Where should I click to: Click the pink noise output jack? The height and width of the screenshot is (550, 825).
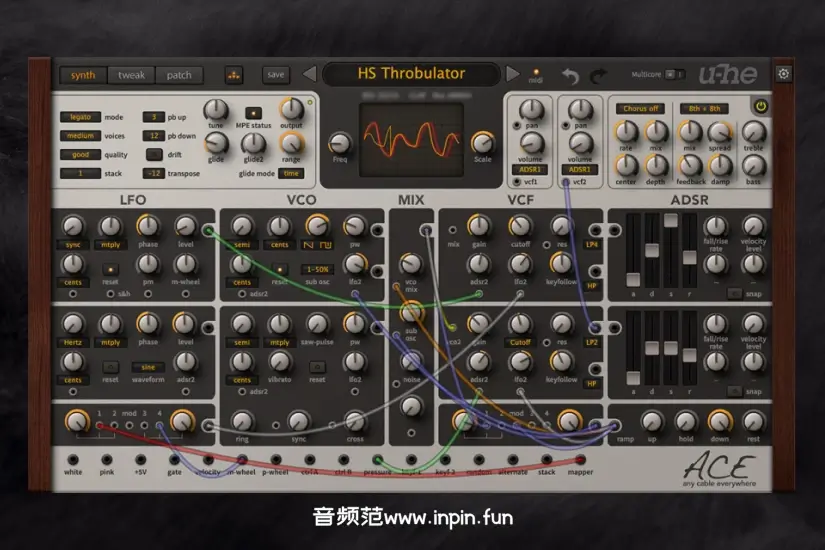[x=107, y=459]
